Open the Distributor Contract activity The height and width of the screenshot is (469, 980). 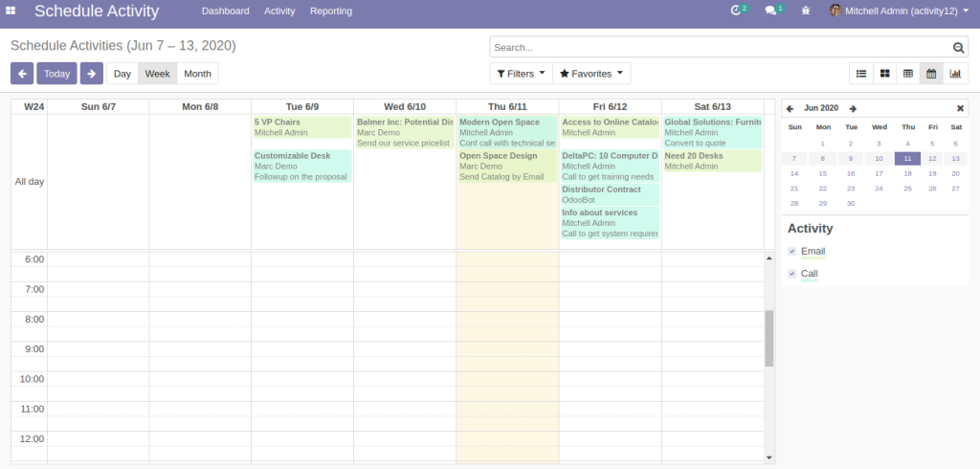click(x=610, y=194)
